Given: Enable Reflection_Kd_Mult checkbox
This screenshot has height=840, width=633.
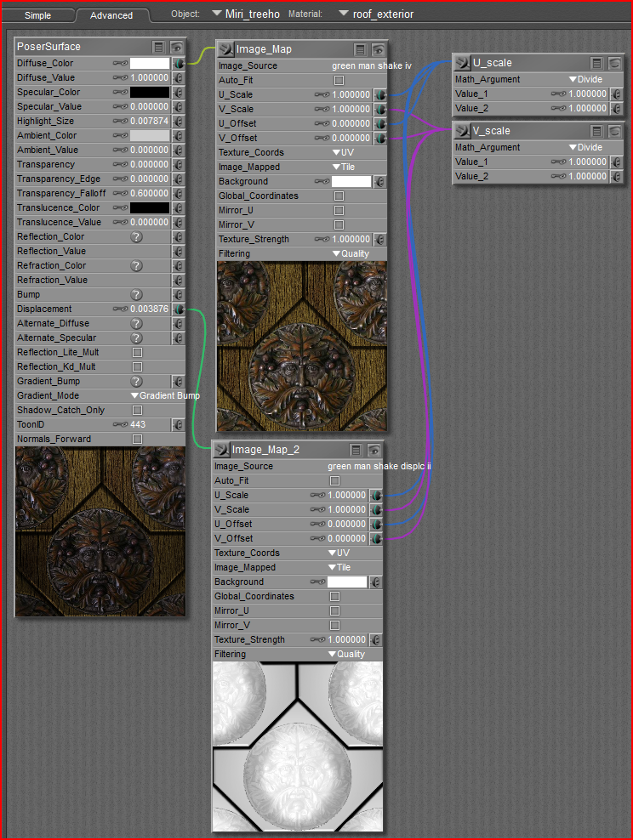Looking at the screenshot, I should [137, 367].
